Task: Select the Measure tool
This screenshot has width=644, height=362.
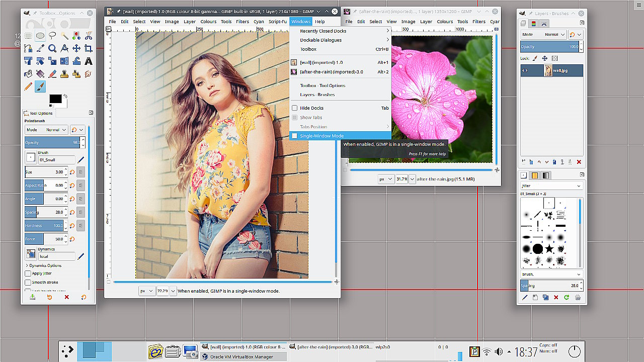Action: tap(64, 48)
